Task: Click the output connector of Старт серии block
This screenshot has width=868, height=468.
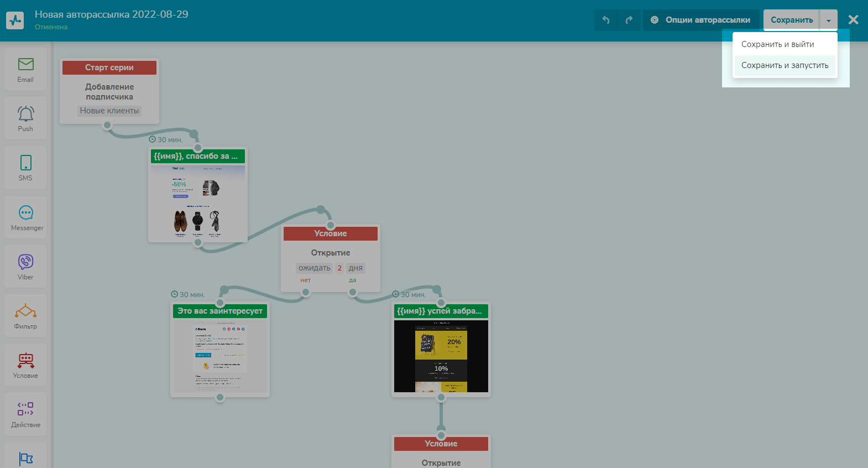Action: (x=107, y=125)
